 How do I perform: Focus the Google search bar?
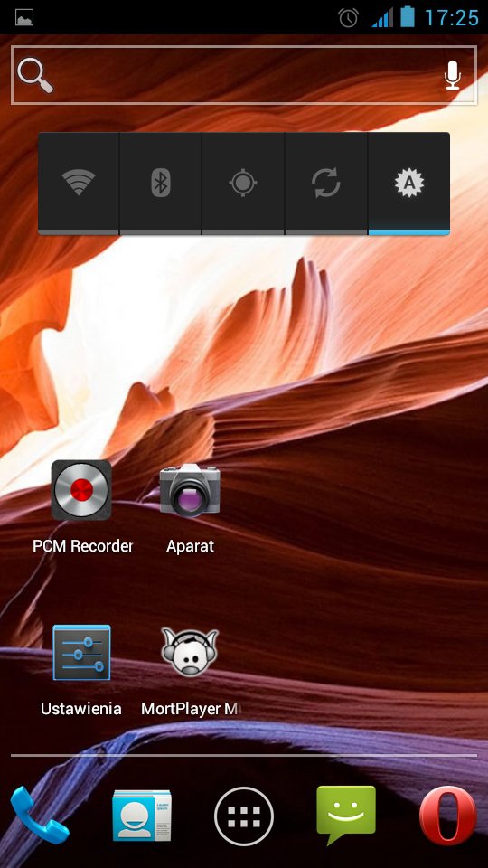click(x=244, y=75)
